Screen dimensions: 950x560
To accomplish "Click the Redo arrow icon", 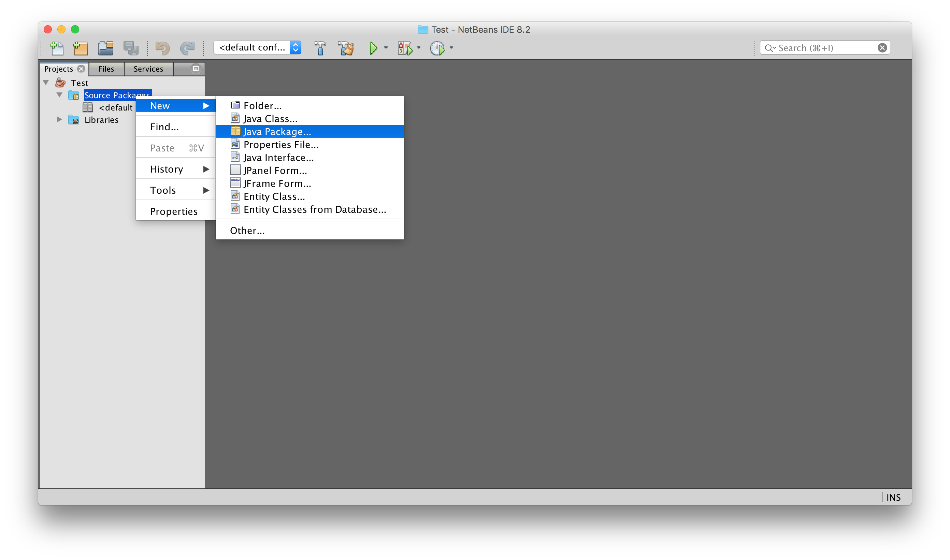I will coord(187,48).
